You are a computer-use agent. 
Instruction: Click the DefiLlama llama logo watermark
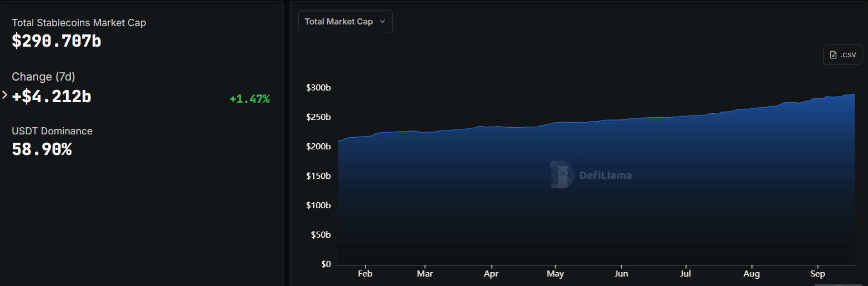tap(562, 175)
